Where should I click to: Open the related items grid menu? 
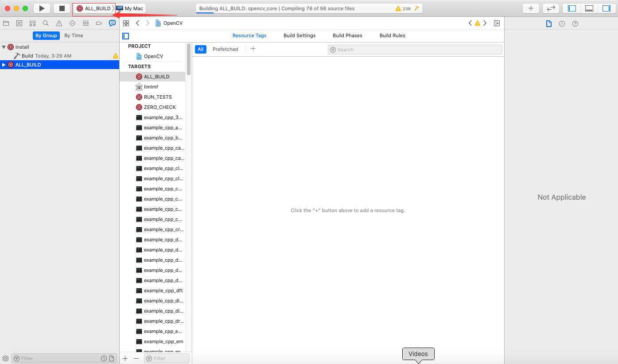tap(126, 23)
